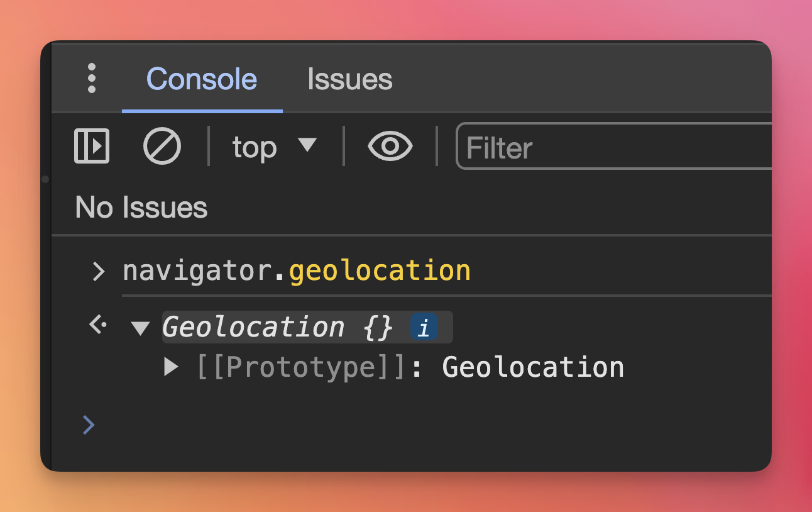
Task: Expand the [[Prototype]] disclosure triangle
Action: 170,367
